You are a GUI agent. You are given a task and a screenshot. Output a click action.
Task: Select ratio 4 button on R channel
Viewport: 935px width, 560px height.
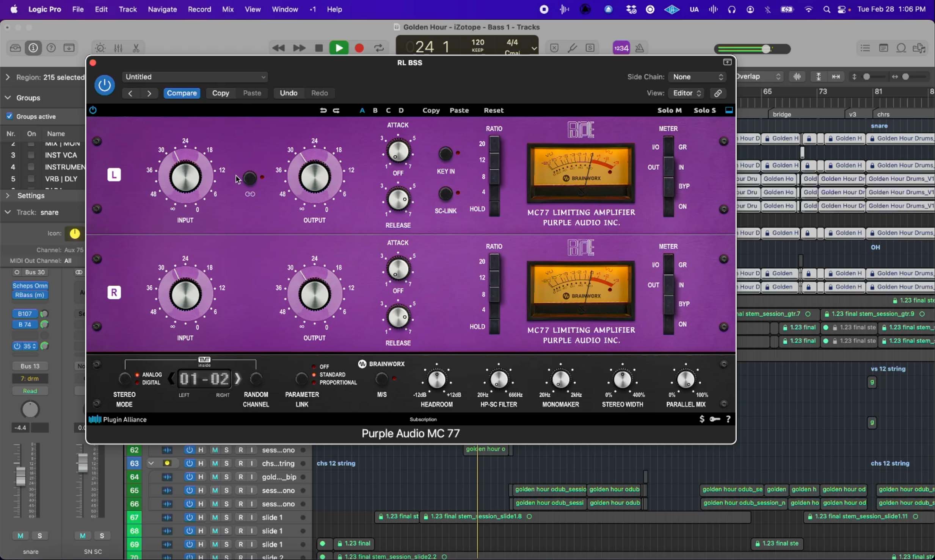pyautogui.click(x=494, y=310)
